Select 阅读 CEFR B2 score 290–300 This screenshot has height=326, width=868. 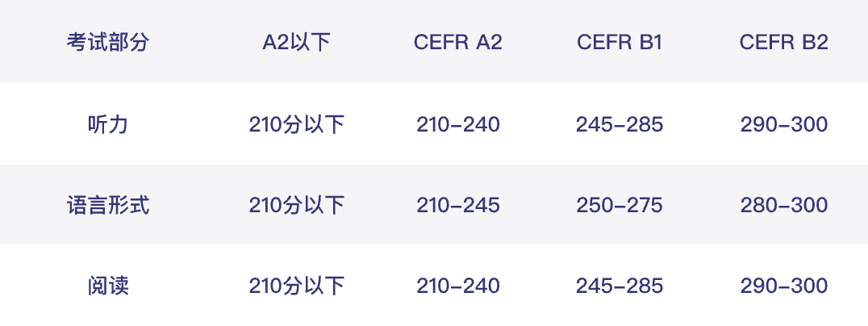pyautogui.click(x=783, y=286)
